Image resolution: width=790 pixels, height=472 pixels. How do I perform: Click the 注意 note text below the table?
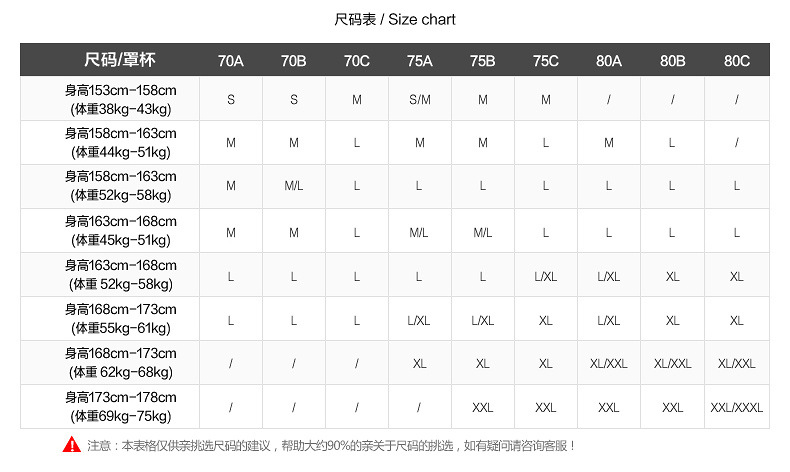[x=331, y=446]
